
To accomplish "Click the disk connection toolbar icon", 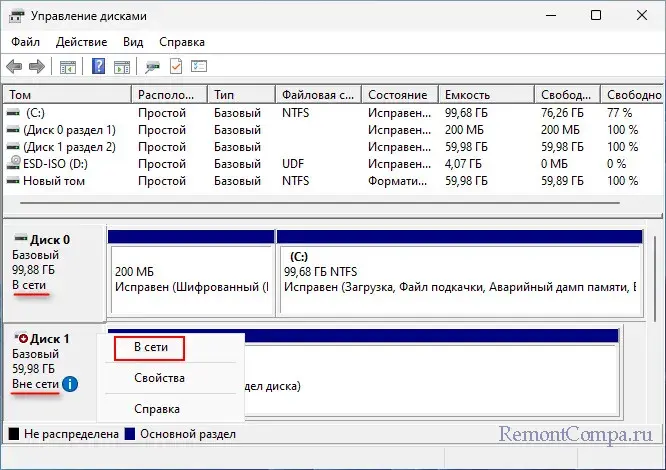I will [x=152, y=67].
